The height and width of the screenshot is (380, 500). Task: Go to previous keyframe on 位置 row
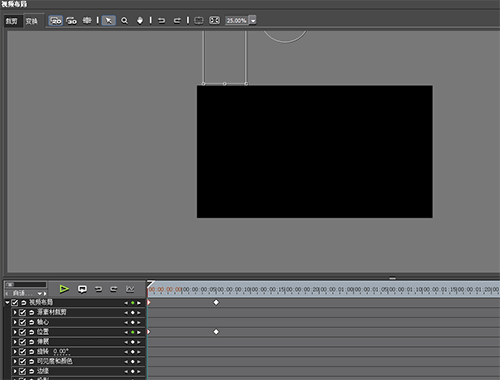tap(126, 332)
